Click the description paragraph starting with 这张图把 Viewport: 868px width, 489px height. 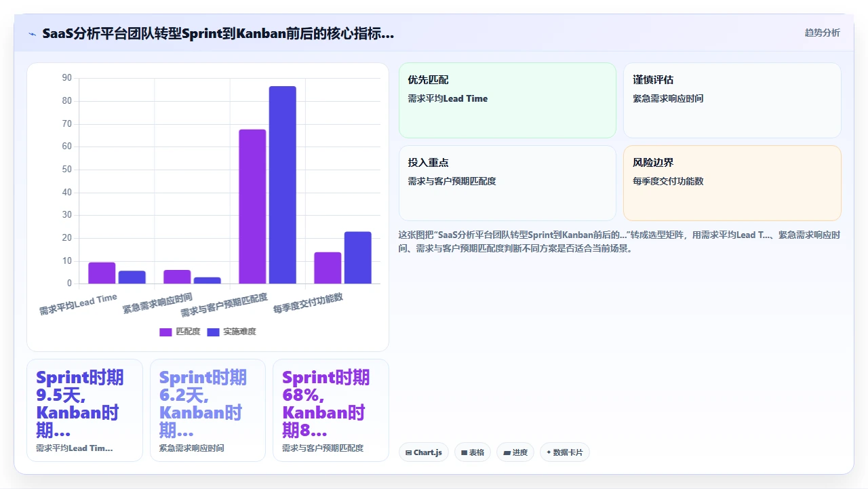point(620,241)
